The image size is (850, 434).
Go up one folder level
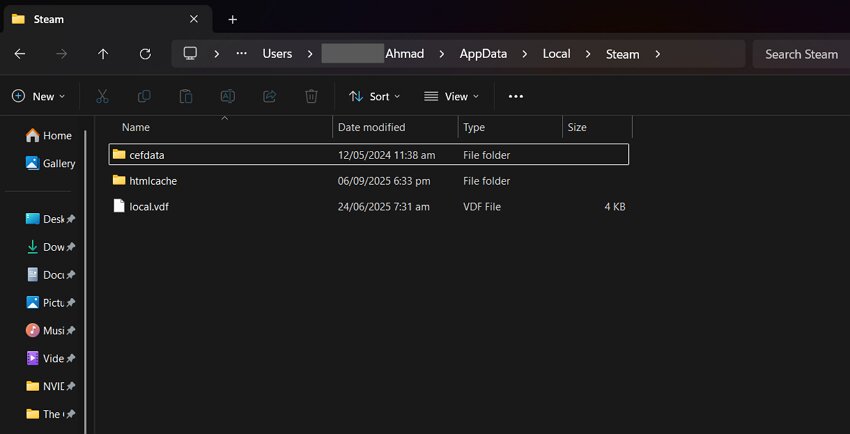point(103,54)
